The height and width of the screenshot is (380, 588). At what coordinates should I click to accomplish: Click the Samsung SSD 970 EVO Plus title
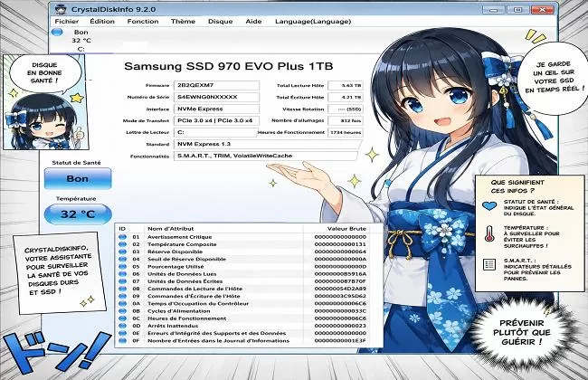pyautogui.click(x=228, y=66)
